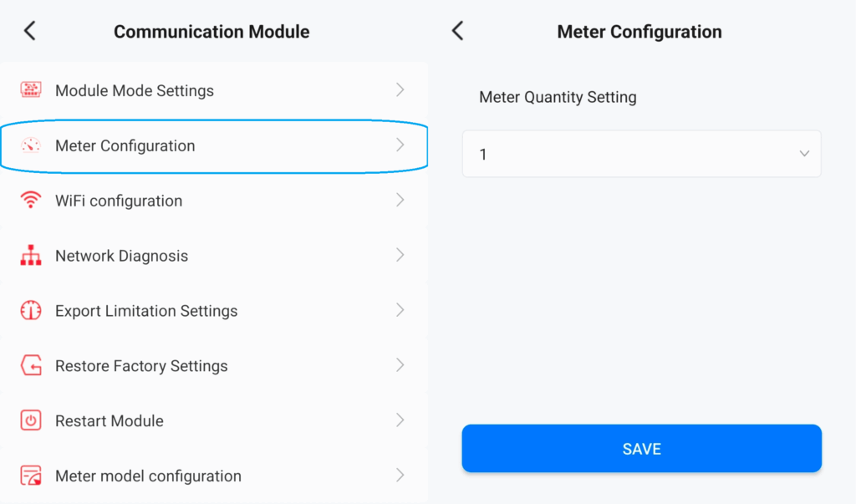Click the Network Diagnosis tree icon

pyautogui.click(x=31, y=256)
